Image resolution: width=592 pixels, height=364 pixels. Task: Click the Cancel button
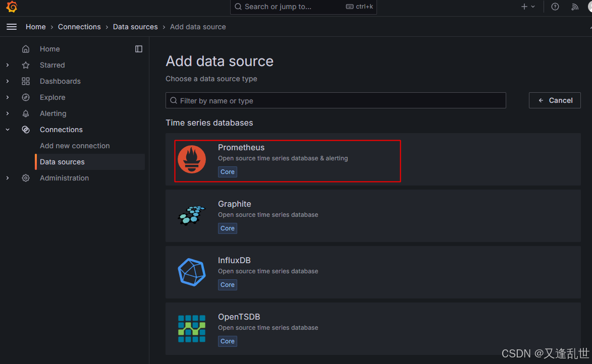point(555,100)
